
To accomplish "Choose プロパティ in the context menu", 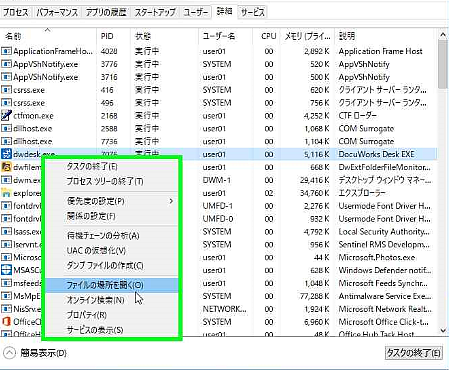I will [x=87, y=315].
